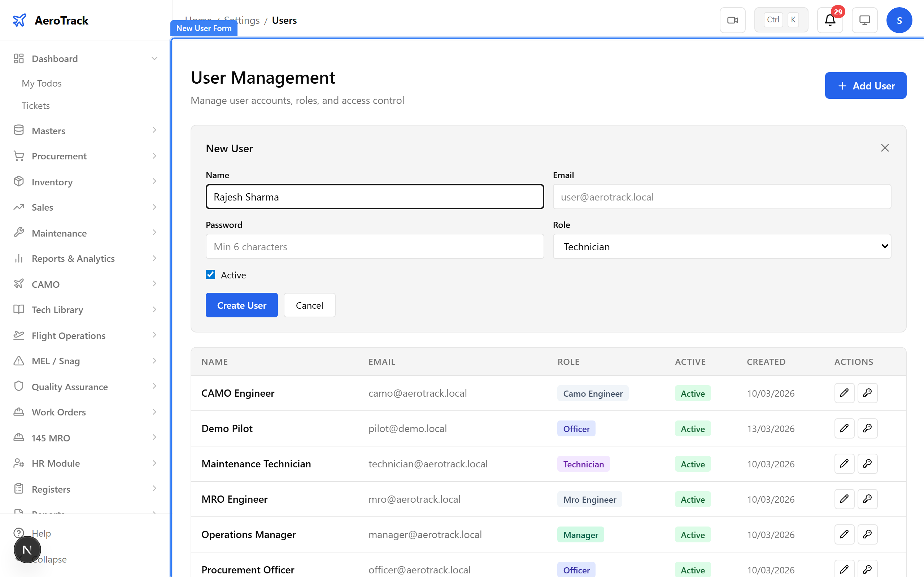Click the MEL / Snag warning icon
The width and height of the screenshot is (924, 577).
tap(19, 361)
